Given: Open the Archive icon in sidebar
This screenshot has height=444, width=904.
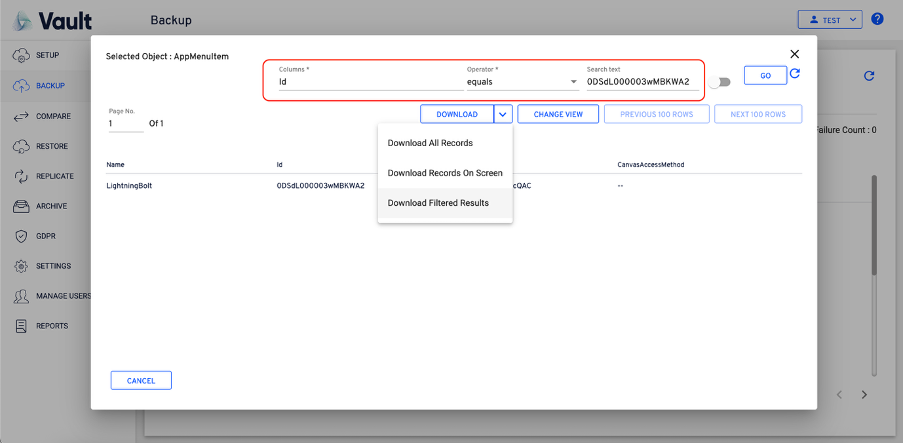Looking at the screenshot, I should pyautogui.click(x=20, y=207).
